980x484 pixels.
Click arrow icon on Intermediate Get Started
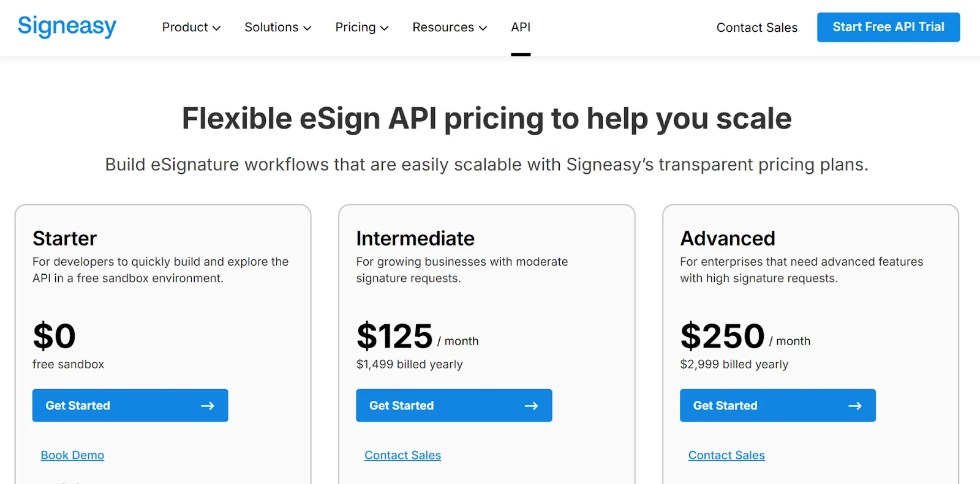point(531,406)
